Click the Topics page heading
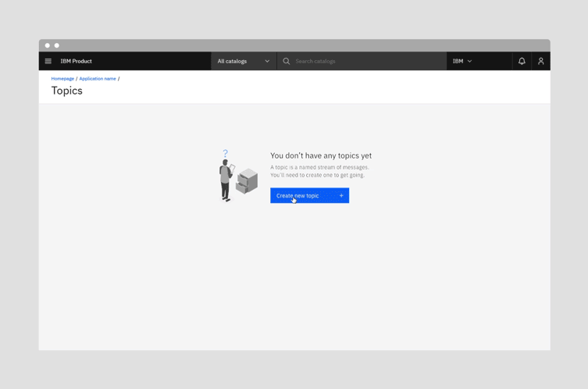This screenshot has height=389, width=588. (x=67, y=91)
